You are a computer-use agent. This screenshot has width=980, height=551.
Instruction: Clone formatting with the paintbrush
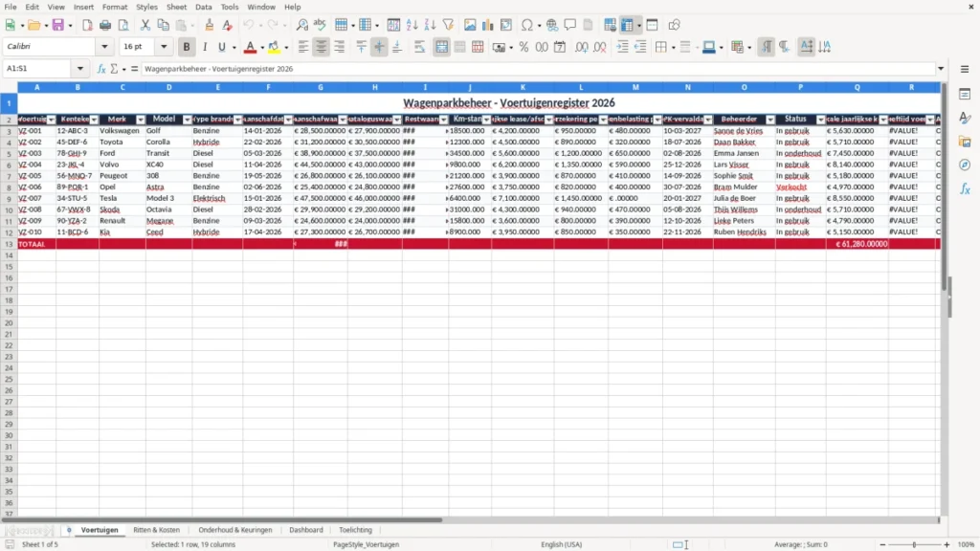tap(210, 25)
